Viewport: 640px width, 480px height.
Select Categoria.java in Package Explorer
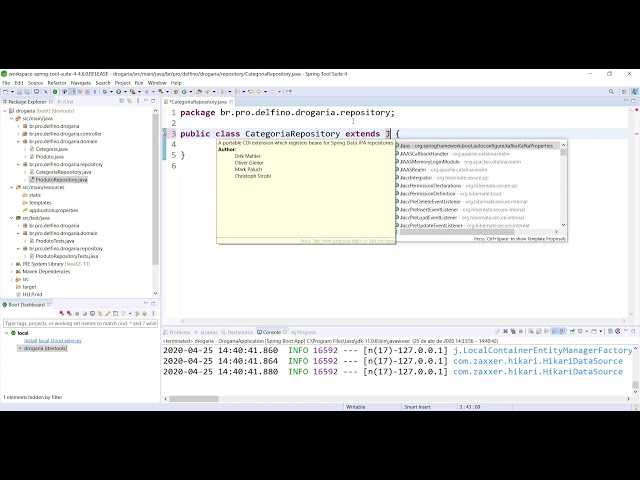click(x=51, y=149)
